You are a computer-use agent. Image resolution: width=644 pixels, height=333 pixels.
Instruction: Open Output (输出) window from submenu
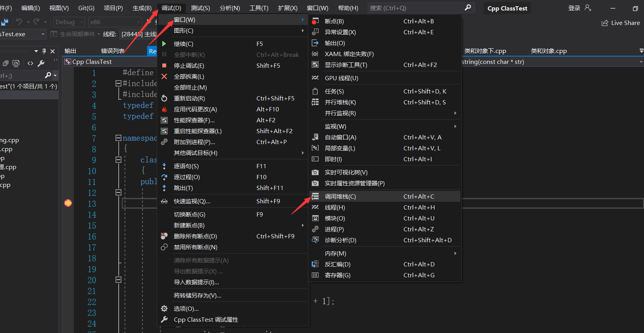pos(385,43)
